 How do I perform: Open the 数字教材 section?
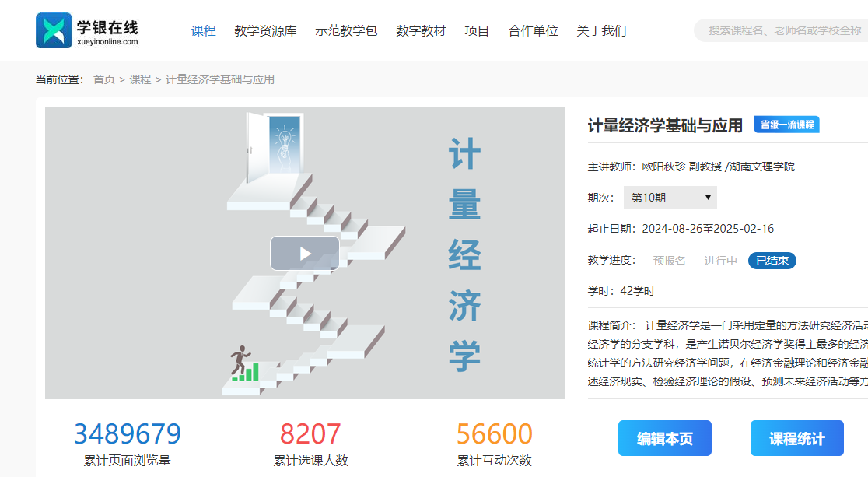tap(421, 31)
